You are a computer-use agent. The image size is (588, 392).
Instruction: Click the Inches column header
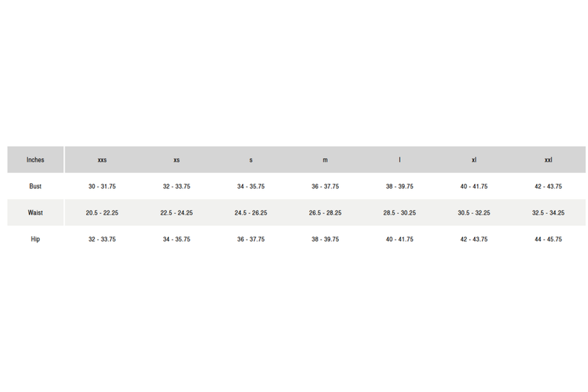[35, 160]
